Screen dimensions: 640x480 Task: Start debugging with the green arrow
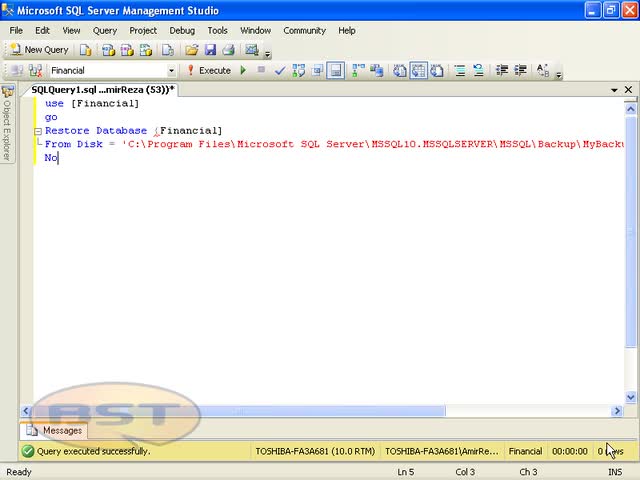[244, 71]
